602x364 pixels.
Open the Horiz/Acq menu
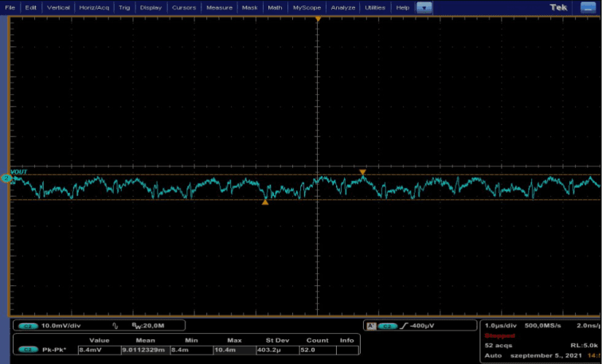coord(95,7)
